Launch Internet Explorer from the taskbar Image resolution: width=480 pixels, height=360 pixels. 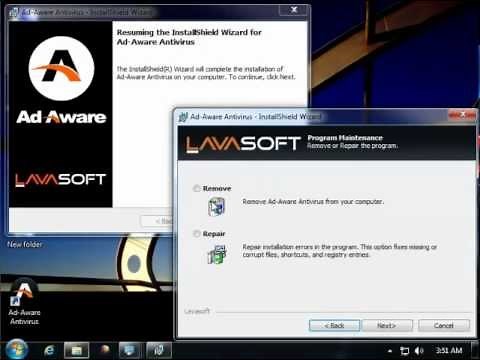click(x=49, y=350)
